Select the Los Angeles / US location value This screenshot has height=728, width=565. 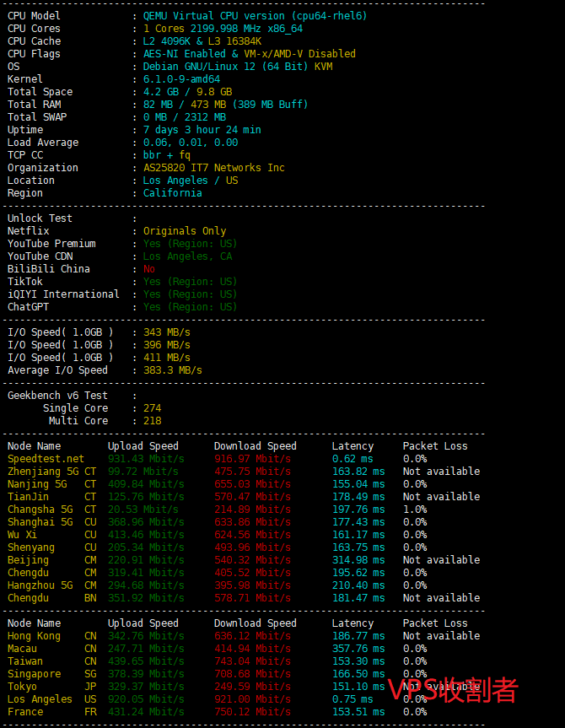click(x=190, y=181)
